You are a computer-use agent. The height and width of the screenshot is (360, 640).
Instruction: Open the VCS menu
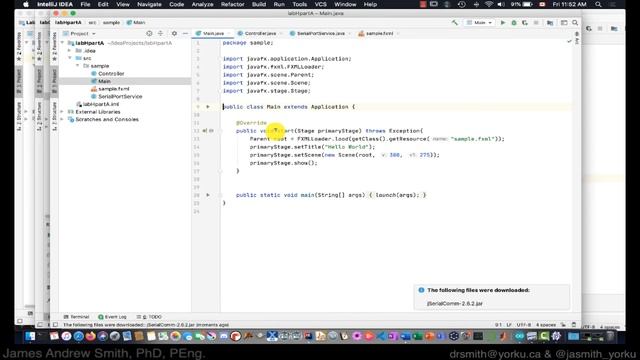pos(320,4)
